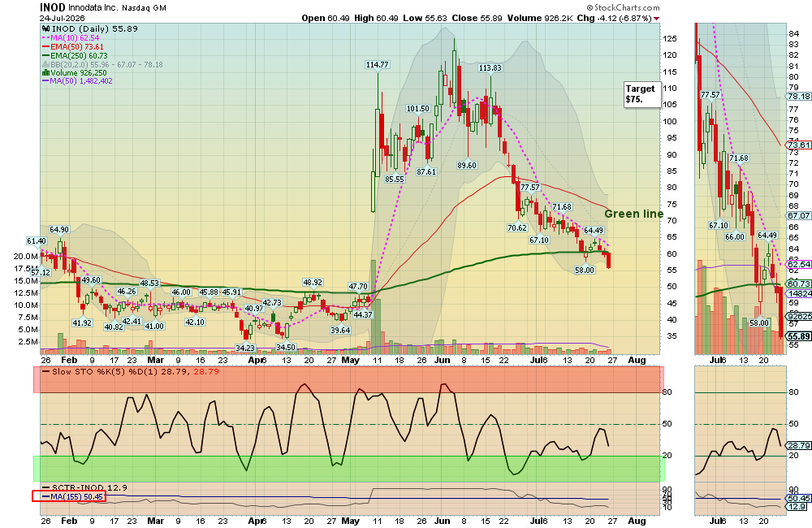The height and width of the screenshot is (528, 812).
Task: Click the 48.53 price label
Action: pos(149,283)
